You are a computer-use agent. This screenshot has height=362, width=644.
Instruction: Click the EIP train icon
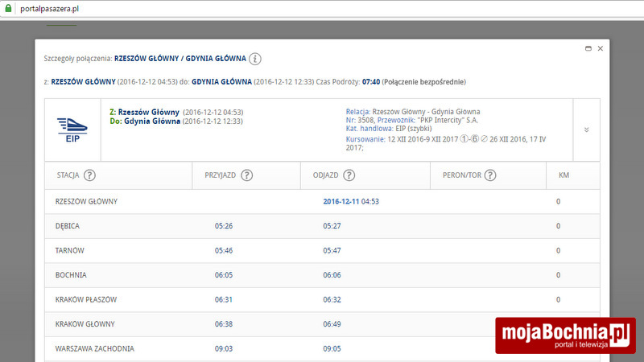72,127
